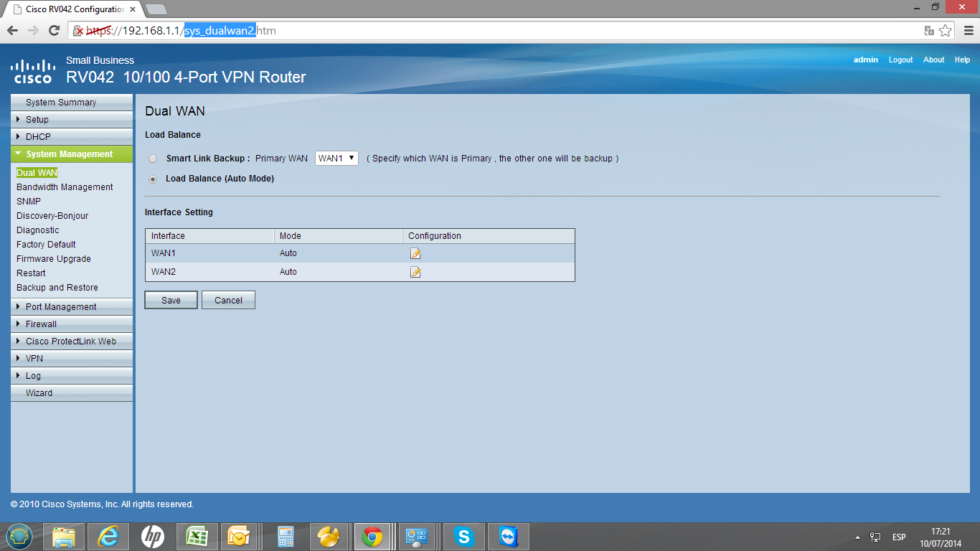980x551 pixels.
Task: Select Load Balance (Auto Mode) radio
Action: tap(153, 179)
